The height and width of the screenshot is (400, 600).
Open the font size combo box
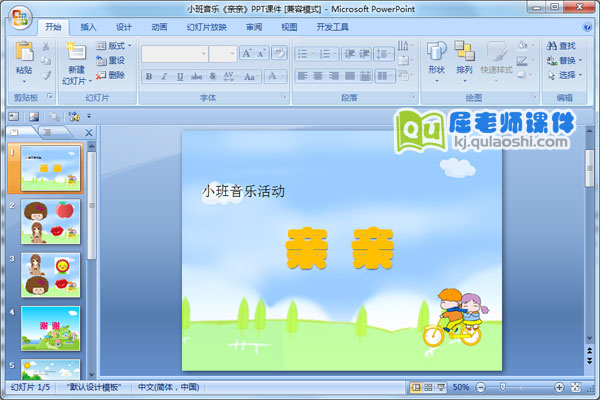pyautogui.click(x=223, y=54)
